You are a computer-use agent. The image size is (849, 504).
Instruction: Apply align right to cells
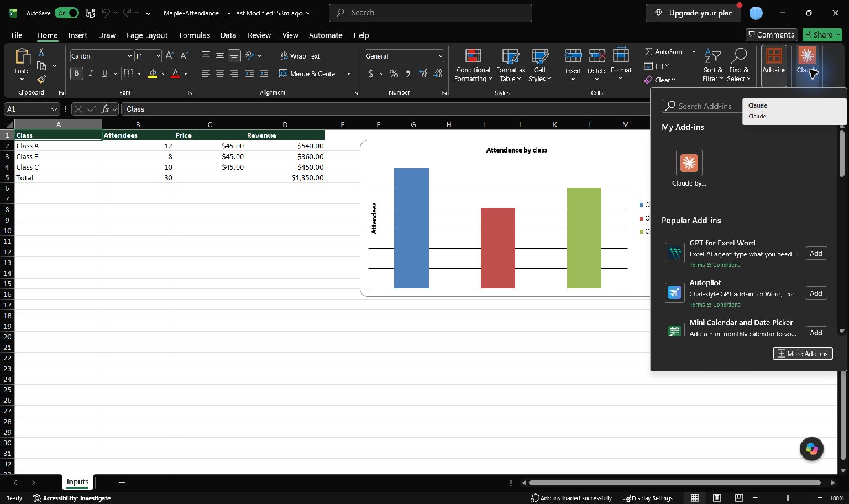point(234,73)
